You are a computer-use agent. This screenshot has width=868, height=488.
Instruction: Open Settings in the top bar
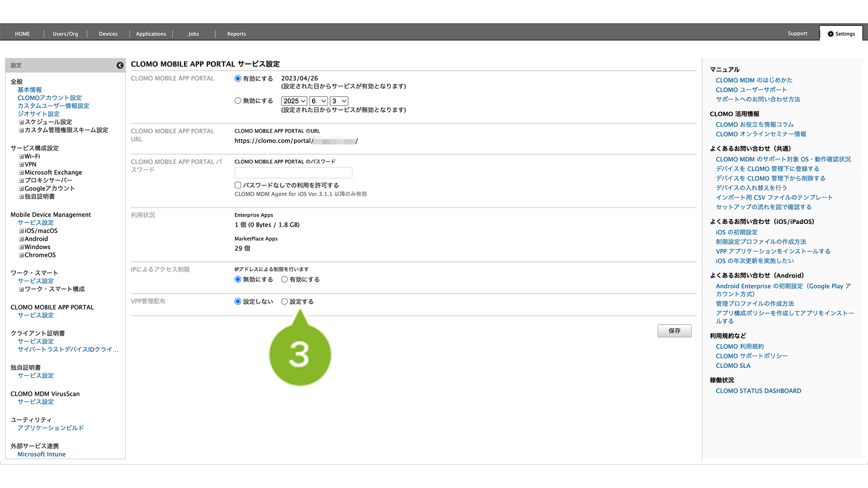tap(841, 34)
